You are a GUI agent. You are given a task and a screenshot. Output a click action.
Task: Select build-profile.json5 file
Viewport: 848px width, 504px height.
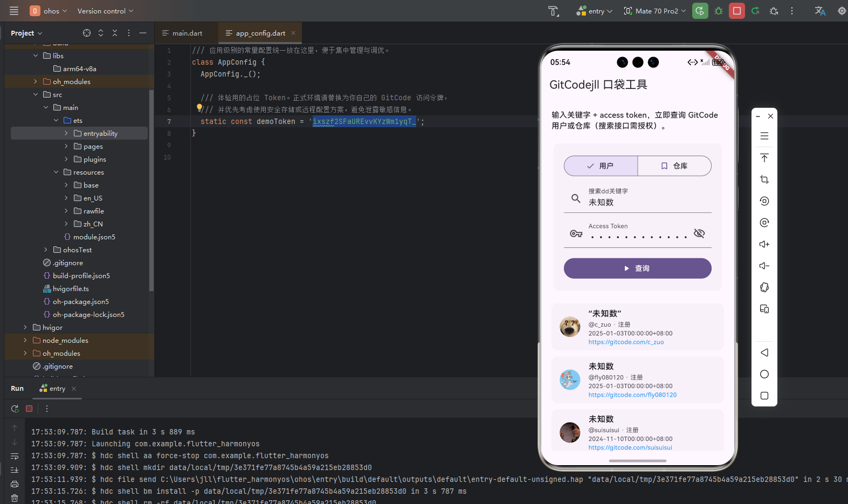click(x=76, y=275)
